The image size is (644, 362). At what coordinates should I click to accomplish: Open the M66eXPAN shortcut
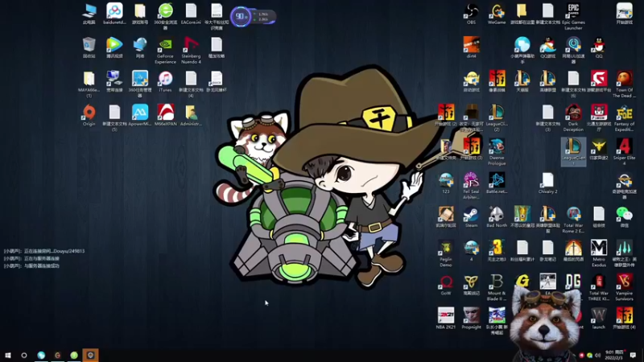click(165, 115)
